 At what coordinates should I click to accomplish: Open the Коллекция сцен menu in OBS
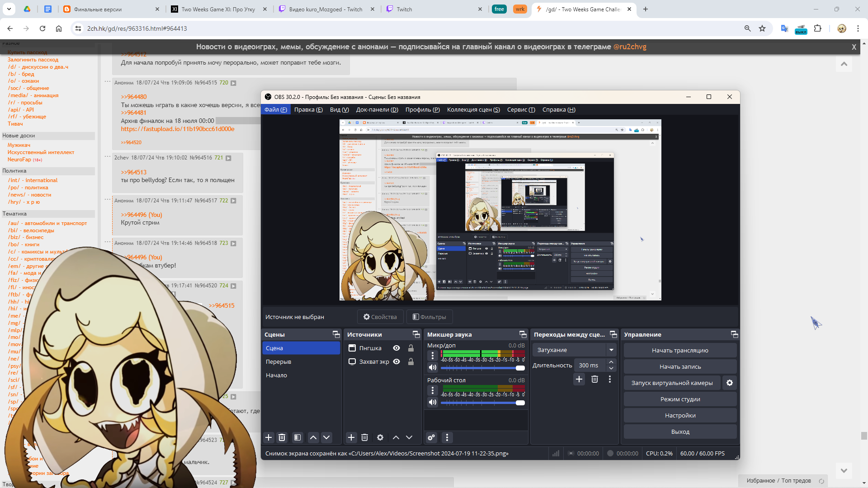(473, 110)
